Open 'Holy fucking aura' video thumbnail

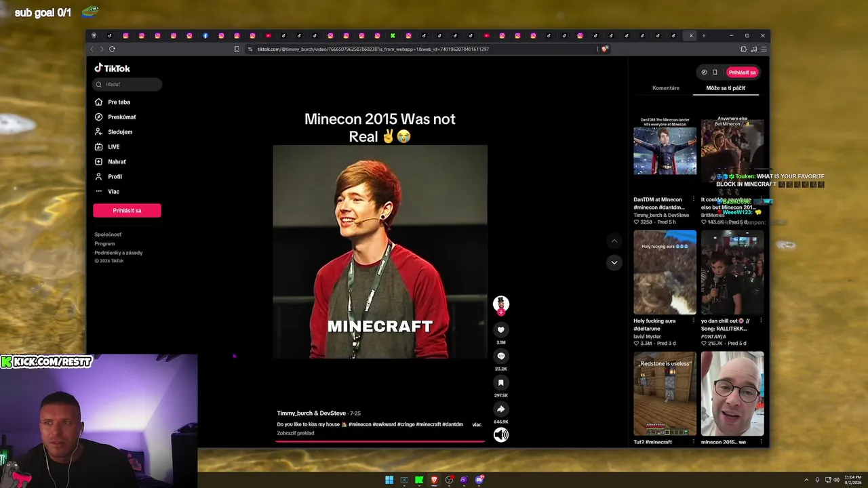pos(665,272)
